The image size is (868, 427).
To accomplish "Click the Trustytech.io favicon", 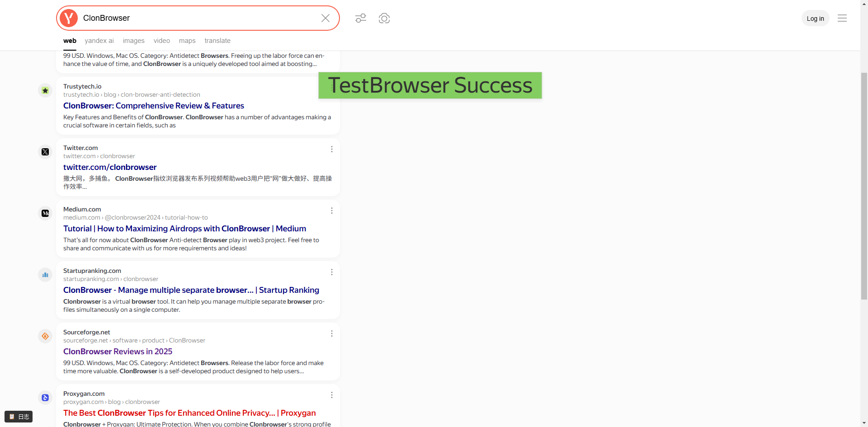I will click(x=45, y=90).
